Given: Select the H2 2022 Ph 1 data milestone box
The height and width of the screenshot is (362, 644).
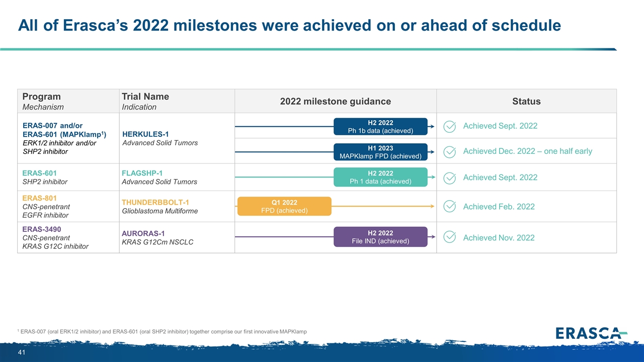Looking at the screenshot, I should tap(380, 177).
